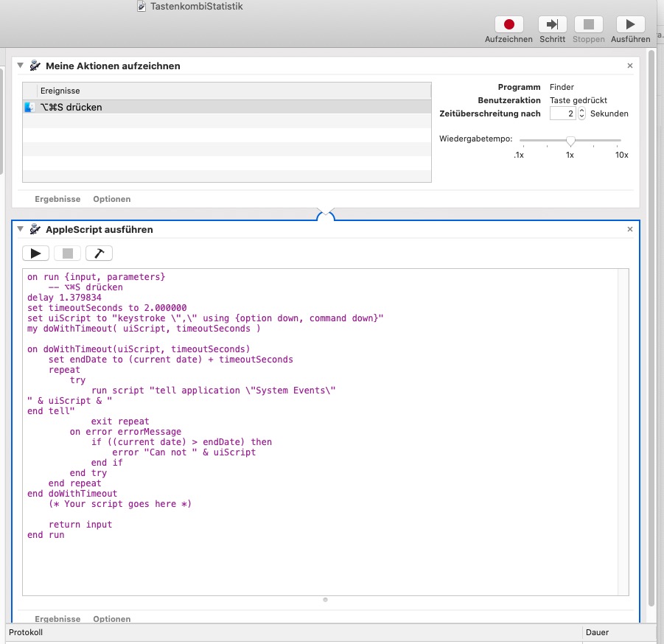The height and width of the screenshot is (644, 664).
Task: Open Optionen of AppleScript ausführen
Action: [112, 619]
